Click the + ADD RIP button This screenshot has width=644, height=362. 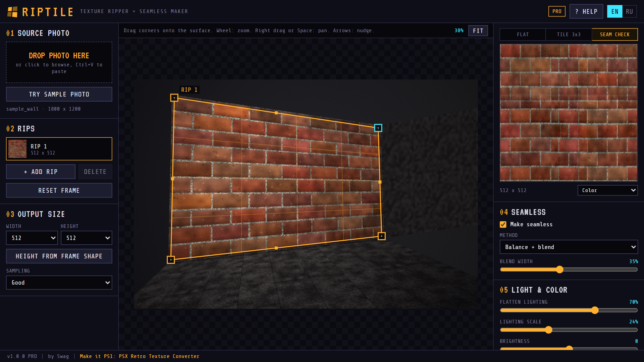point(41,172)
